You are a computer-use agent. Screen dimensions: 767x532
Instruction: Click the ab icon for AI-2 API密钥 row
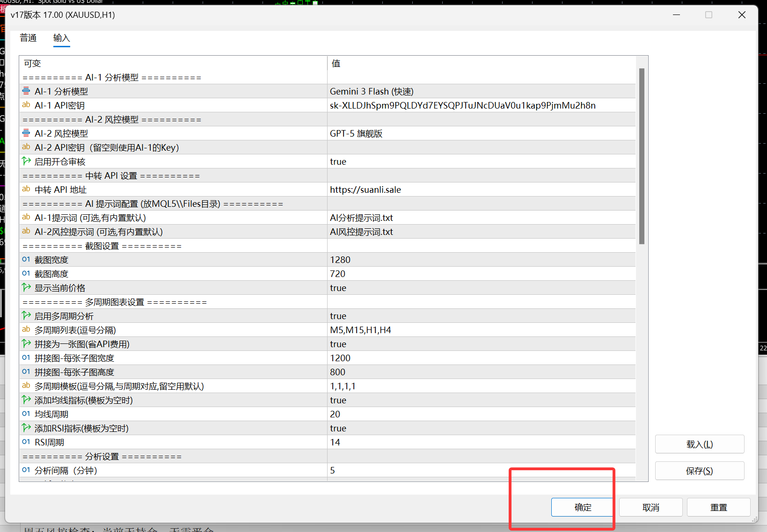point(26,147)
